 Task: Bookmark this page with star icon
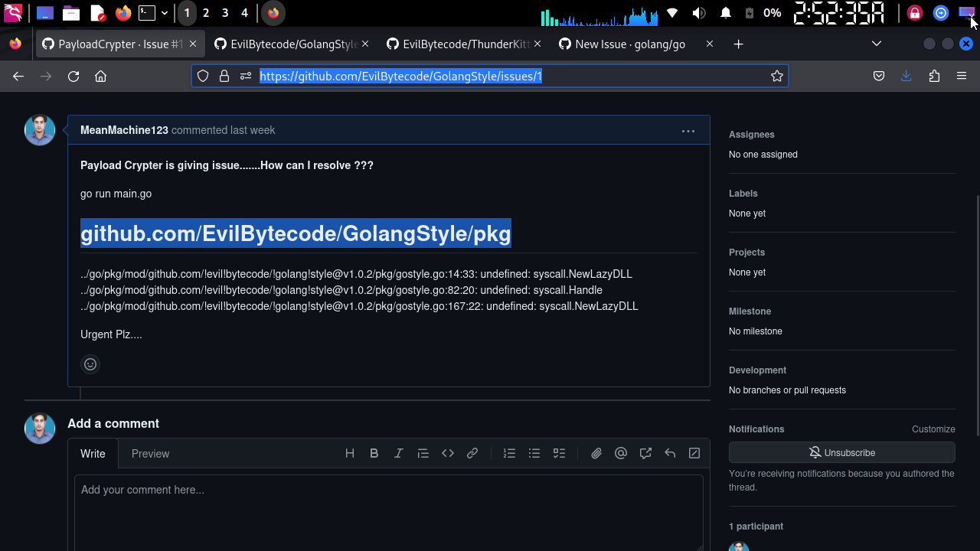click(777, 76)
